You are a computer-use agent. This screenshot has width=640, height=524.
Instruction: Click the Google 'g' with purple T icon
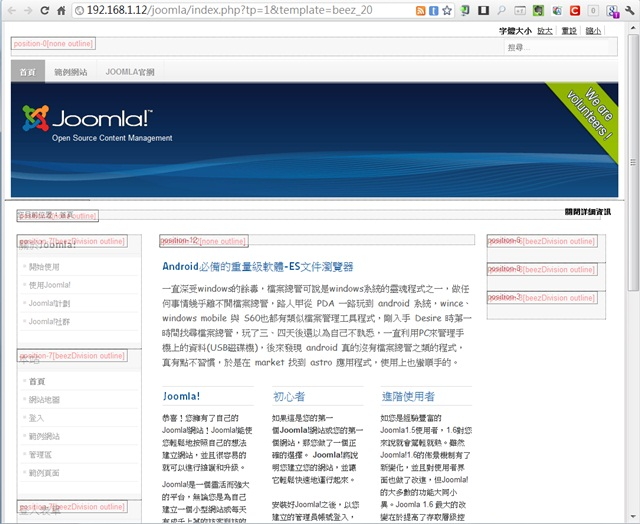(612, 11)
